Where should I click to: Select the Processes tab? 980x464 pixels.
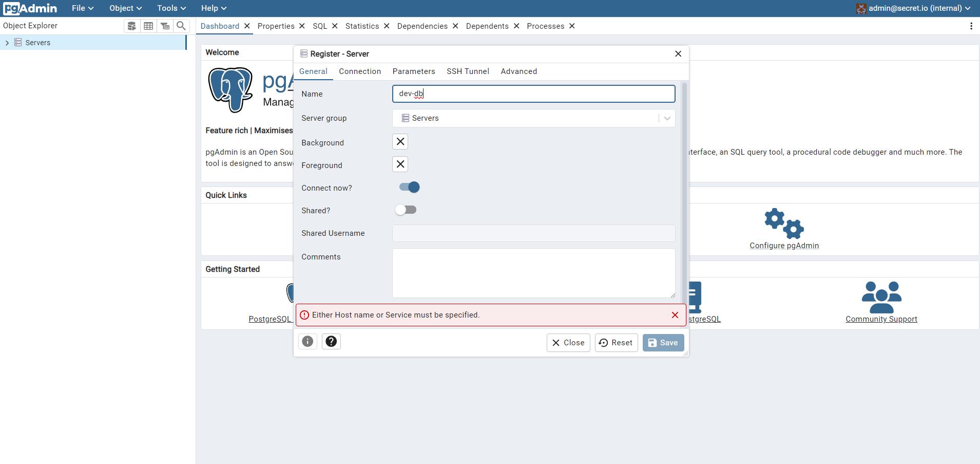(x=545, y=26)
